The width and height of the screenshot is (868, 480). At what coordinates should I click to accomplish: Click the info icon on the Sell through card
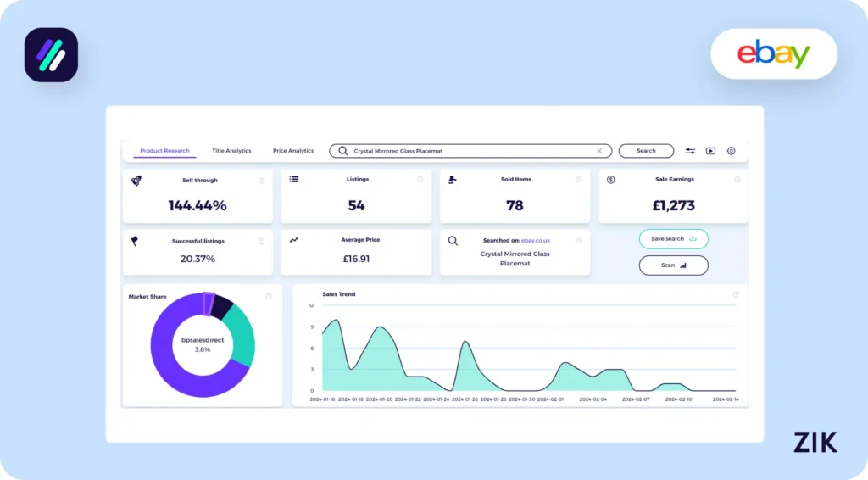point(261,180)
